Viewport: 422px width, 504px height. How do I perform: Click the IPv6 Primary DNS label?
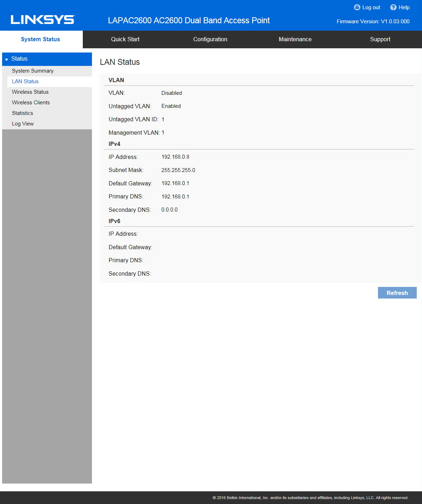click(x=126, y=260)
